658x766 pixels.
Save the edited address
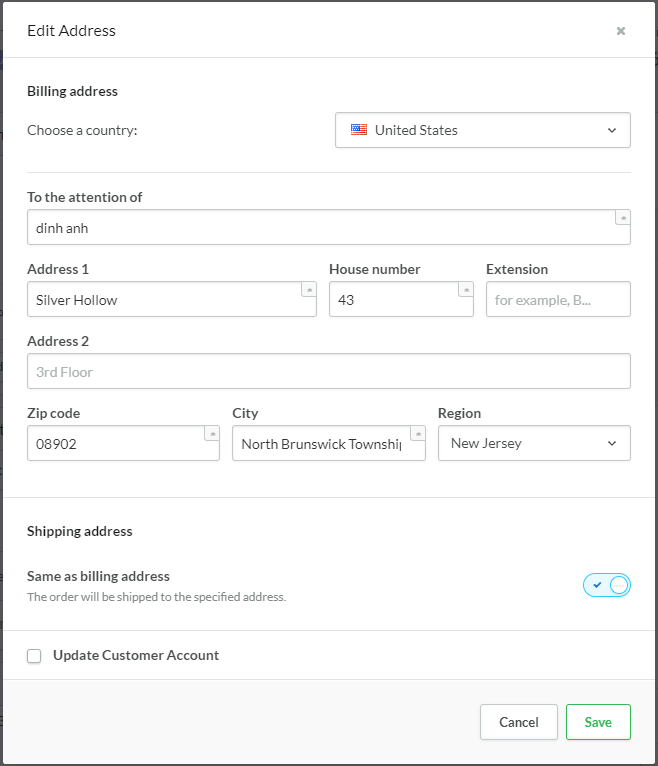click(598, 722)
